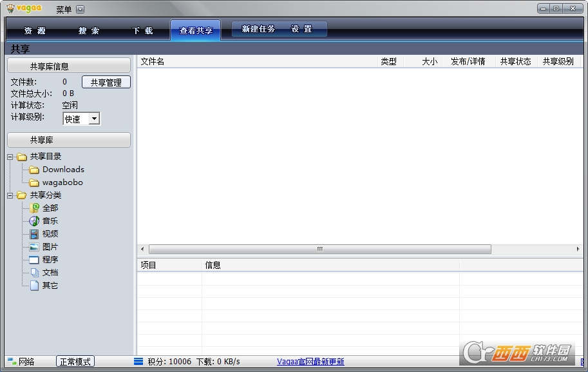
Task: Collapse the 共享分类 tree node
Action: coord(10,195)
